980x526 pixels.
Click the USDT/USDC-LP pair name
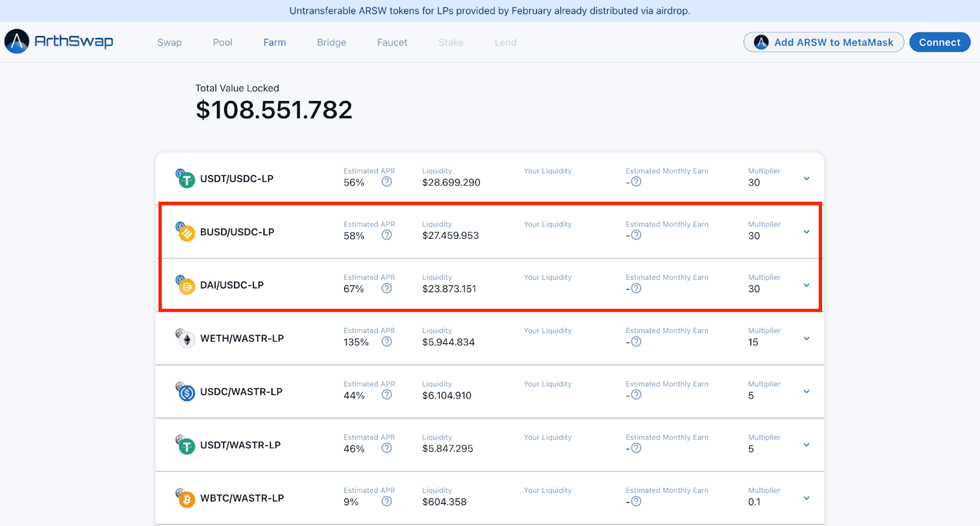coord(237,179)
